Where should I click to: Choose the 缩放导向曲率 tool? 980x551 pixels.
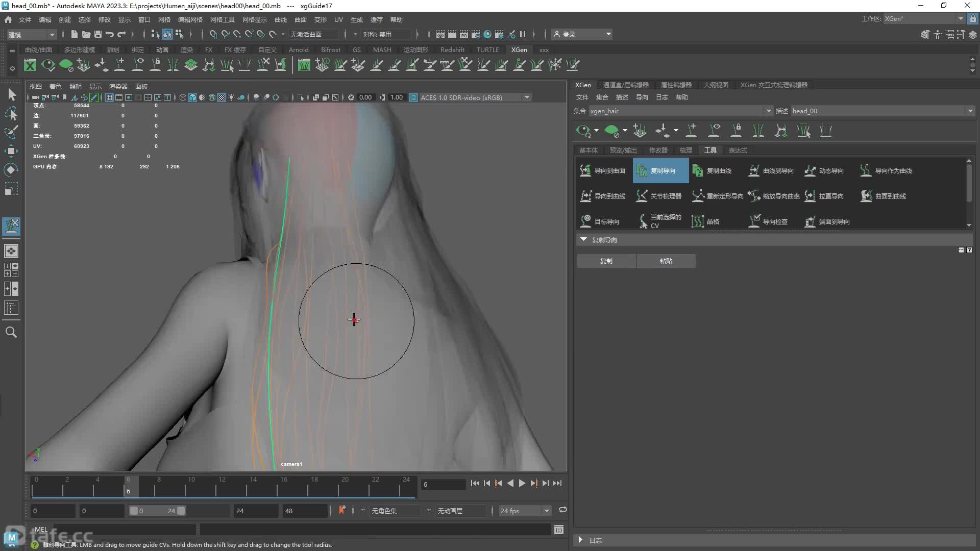(x=774, y=196)
